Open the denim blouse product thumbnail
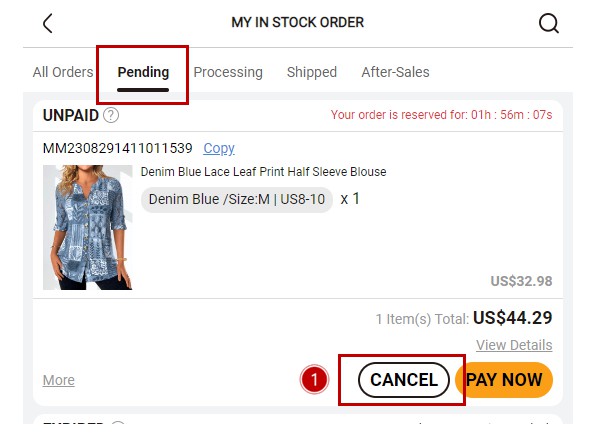The height and width of the screenshot is (435, 608). [88, 227]
